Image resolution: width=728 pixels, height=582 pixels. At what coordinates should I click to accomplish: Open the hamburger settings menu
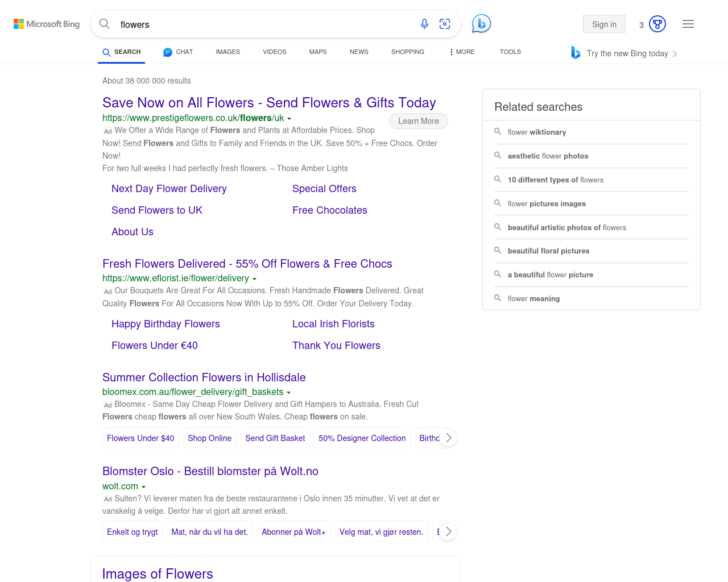click(688, 24)
